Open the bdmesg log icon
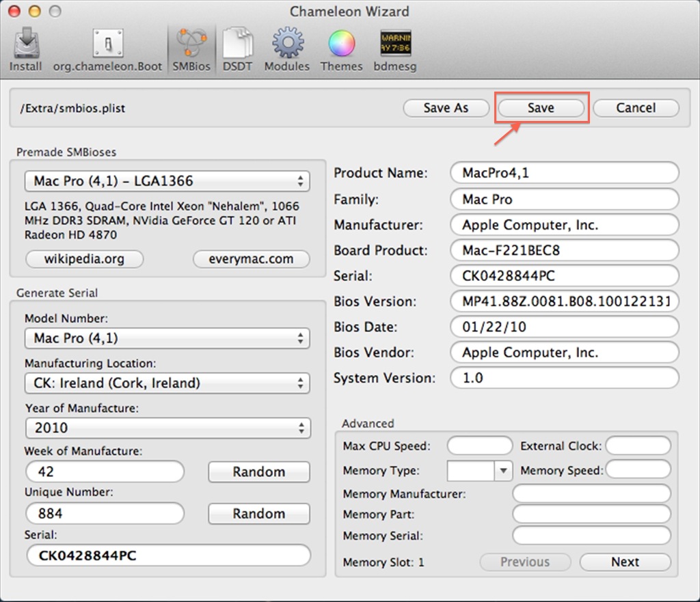The height and width of the screenshot is (602, 700). click(x=395, y=49)
